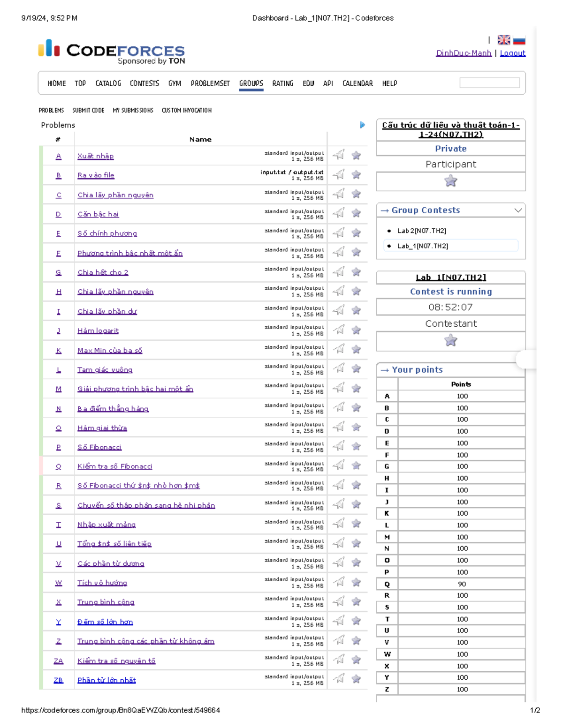Open problem Giải phương trình bậc hai một ẩn
Viewport: 563px width, 728px height.
[x=135, y=389]
